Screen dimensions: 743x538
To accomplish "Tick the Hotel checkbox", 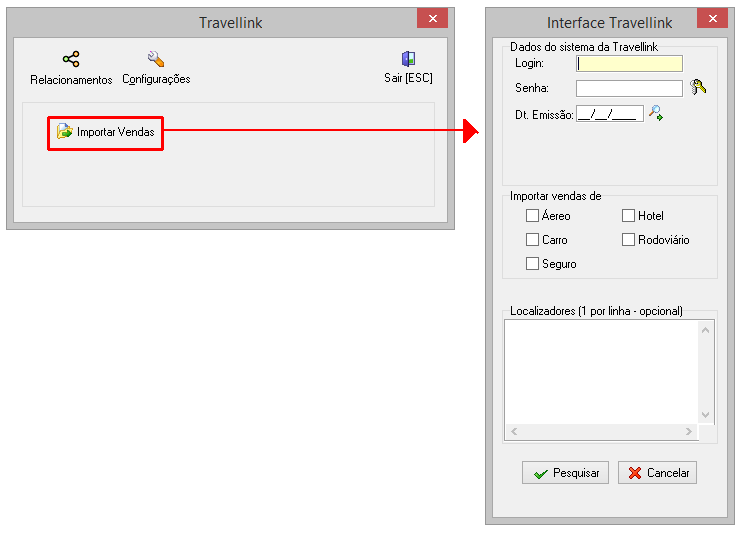I will point(628,216).
